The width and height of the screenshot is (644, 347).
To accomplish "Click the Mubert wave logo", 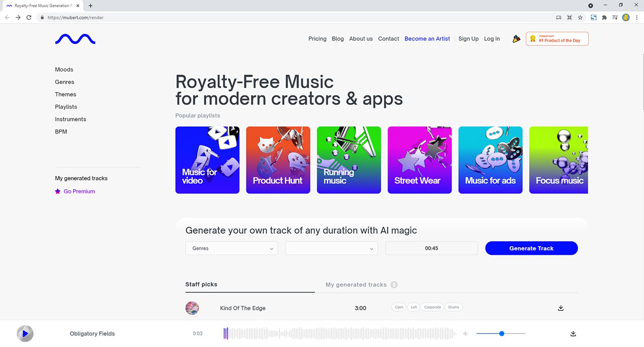I will (x=75, y=39).
